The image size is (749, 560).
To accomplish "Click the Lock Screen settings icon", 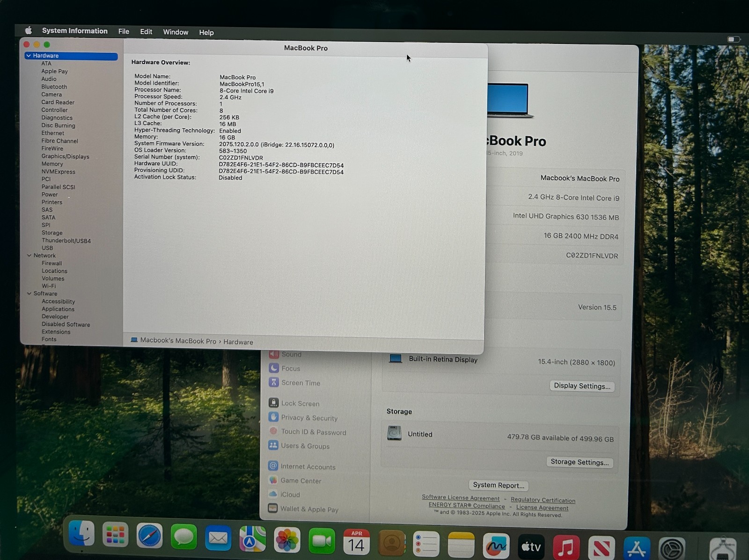I will coord(273,403).
